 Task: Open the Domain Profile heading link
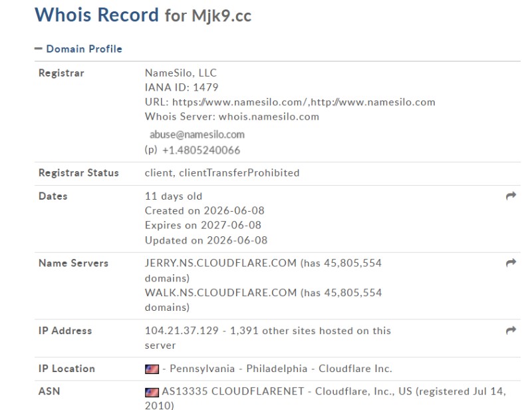(x=84, y=49)
